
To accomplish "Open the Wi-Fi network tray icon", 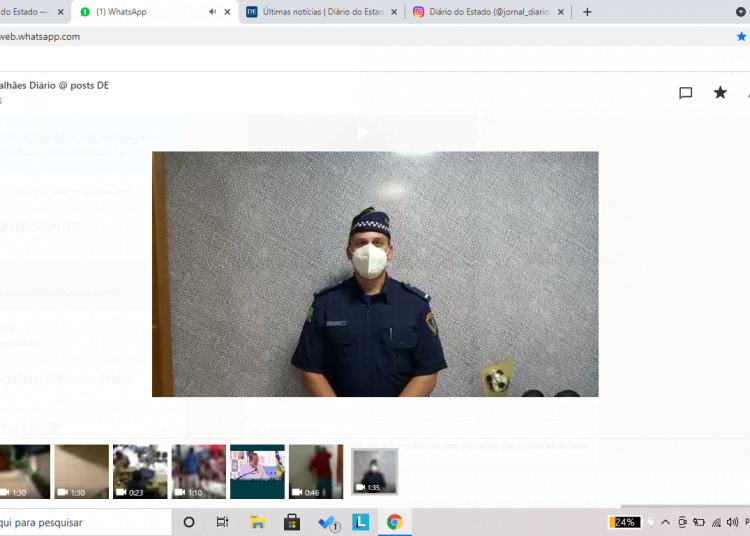I will coord(716,522).
